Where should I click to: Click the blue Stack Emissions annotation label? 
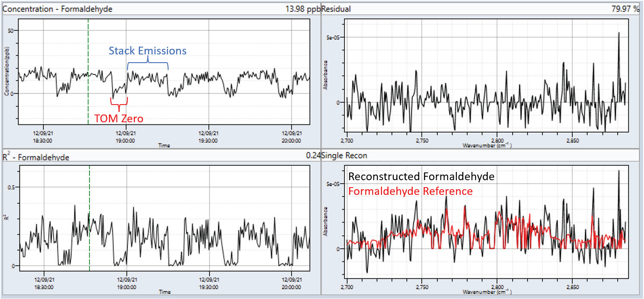147,51
